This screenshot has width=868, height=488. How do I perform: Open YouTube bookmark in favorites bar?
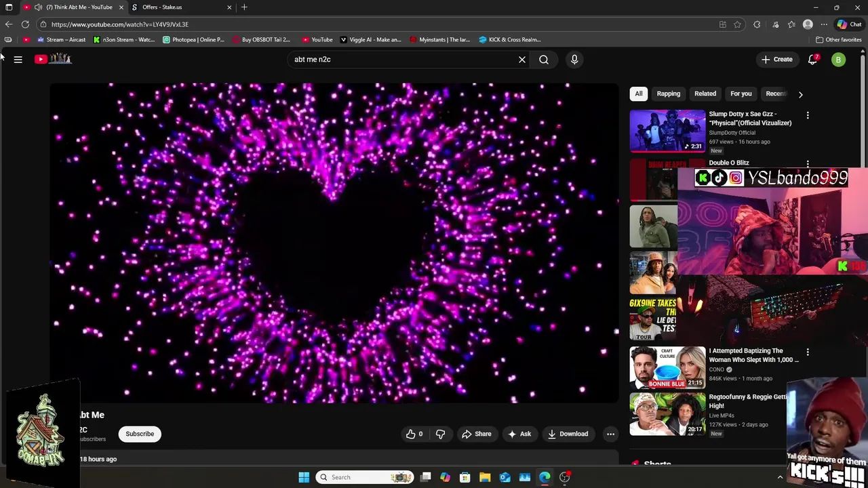(x=317, y=39)
